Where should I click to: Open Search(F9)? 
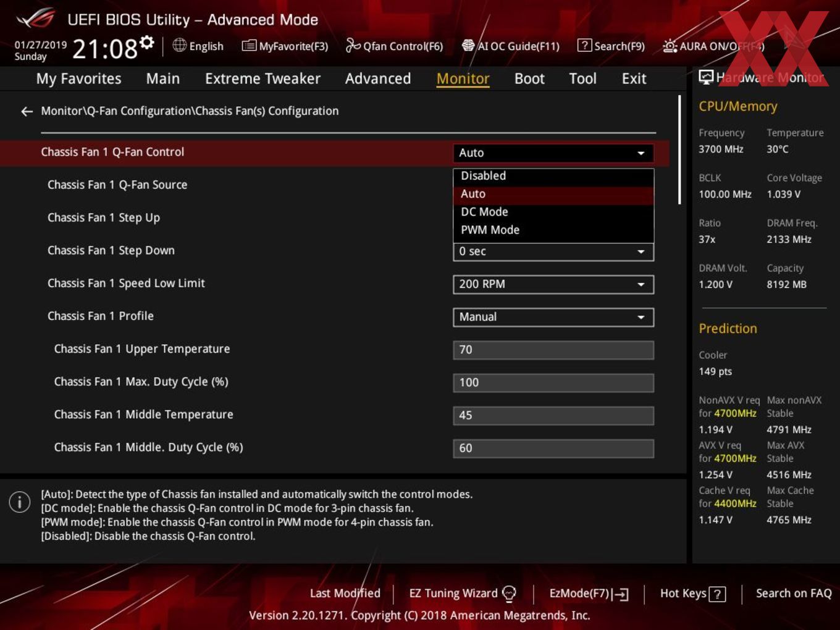click(x=611, y=46)
